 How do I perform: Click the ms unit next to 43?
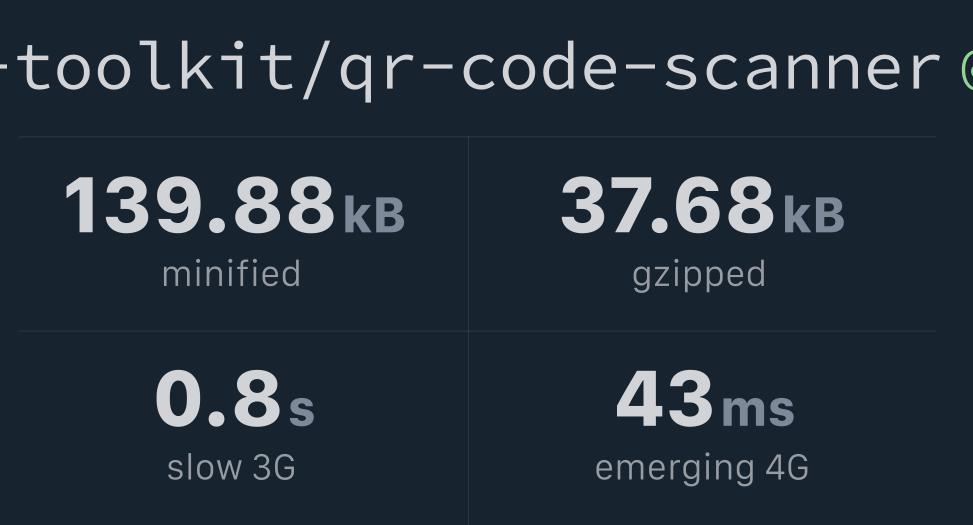[x=758, y=407]
